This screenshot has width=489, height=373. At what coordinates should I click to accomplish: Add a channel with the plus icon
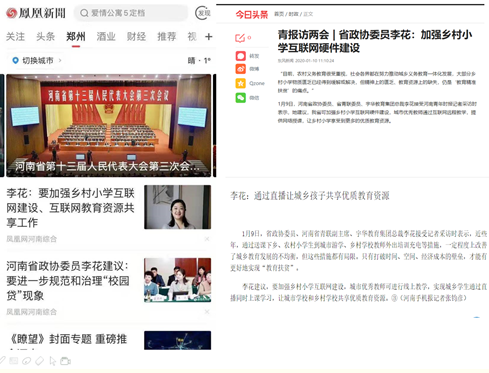(209, 36)
